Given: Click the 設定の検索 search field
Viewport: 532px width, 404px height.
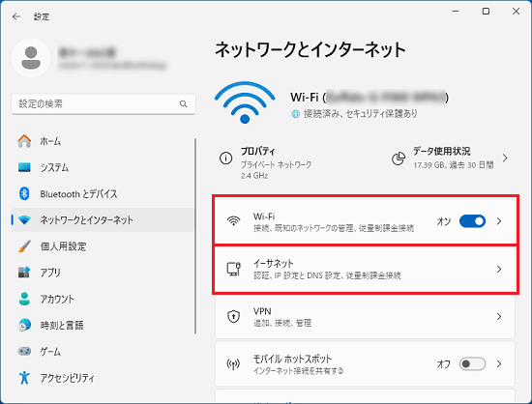Looking at the screenshot, I should pyautogui.click(x=103, y=104).
